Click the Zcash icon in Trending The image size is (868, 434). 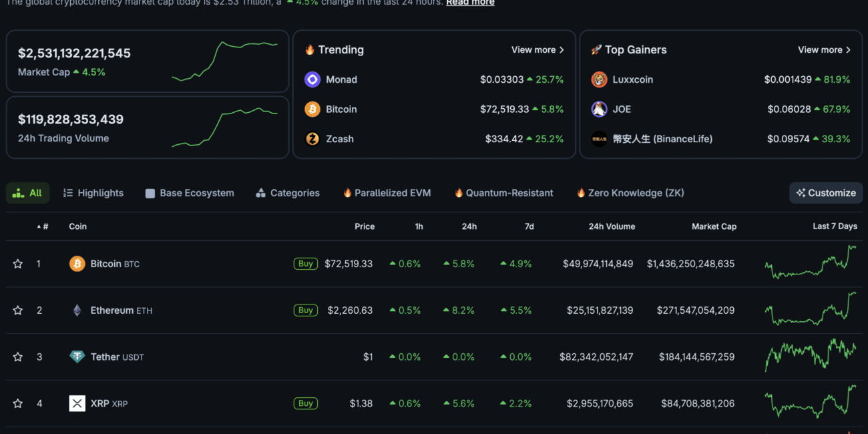(312, 139)
